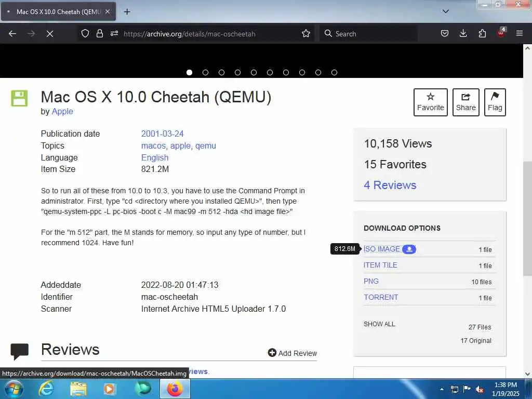Open Action Center flag tray icon

tap(467, 389)
